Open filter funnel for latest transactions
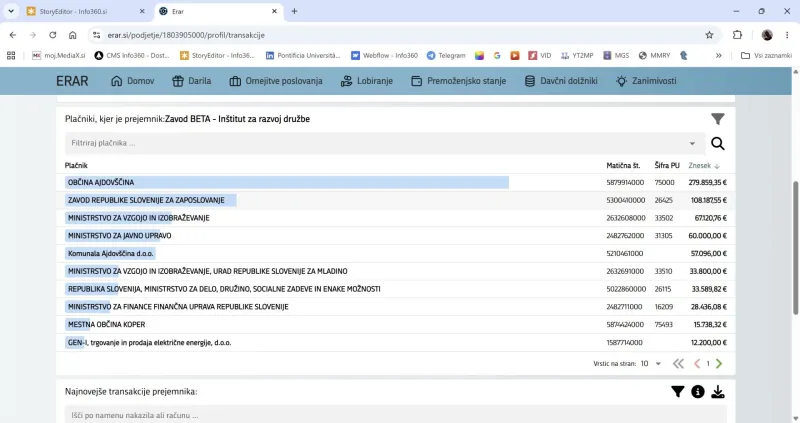Viewport: 800px width, 423px height. (678, 391)
